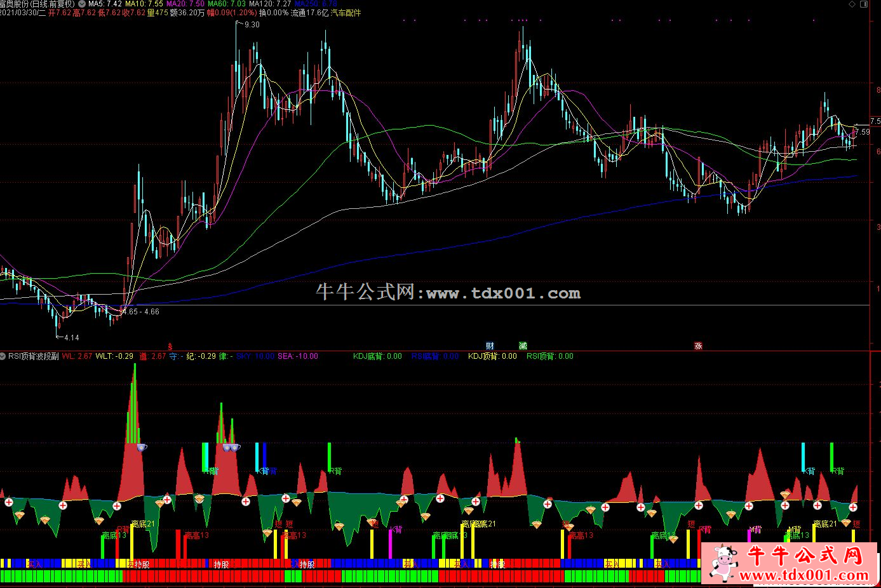The height and width of the screenshot is (588, 881).
Task: Click the last plus-circle signal icon at right edge
Action: point(853,507)
